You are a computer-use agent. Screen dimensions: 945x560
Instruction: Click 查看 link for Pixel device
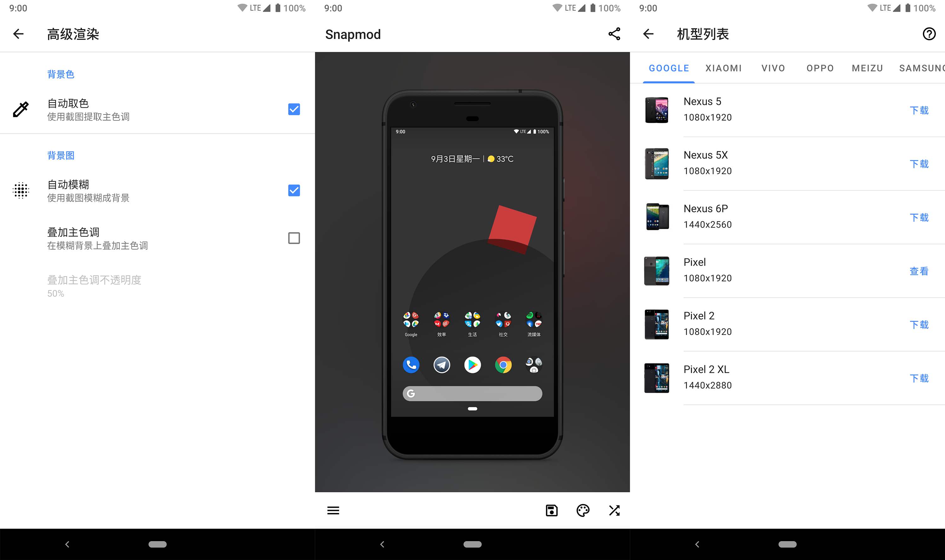pos(918,270)
